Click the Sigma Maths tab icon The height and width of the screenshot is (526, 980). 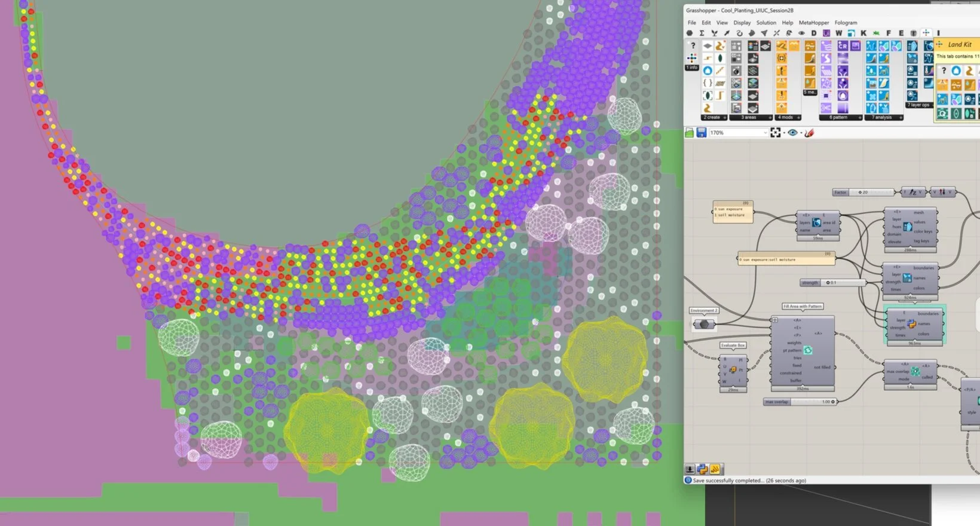[x=702, y=33]
